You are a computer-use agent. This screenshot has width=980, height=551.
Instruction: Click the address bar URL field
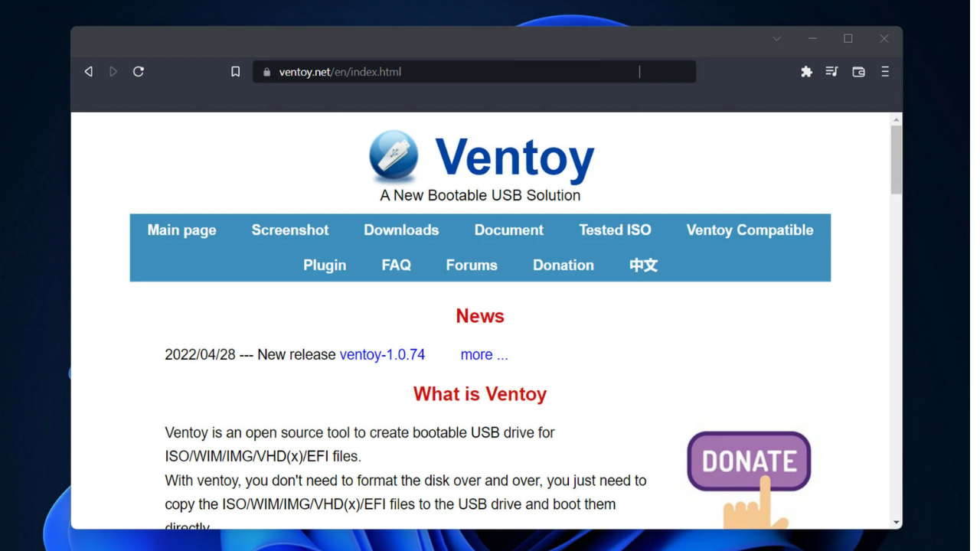459,72
